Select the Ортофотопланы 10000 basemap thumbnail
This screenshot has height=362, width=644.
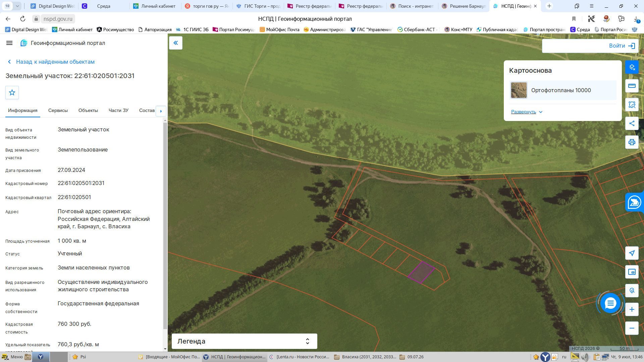519,90
